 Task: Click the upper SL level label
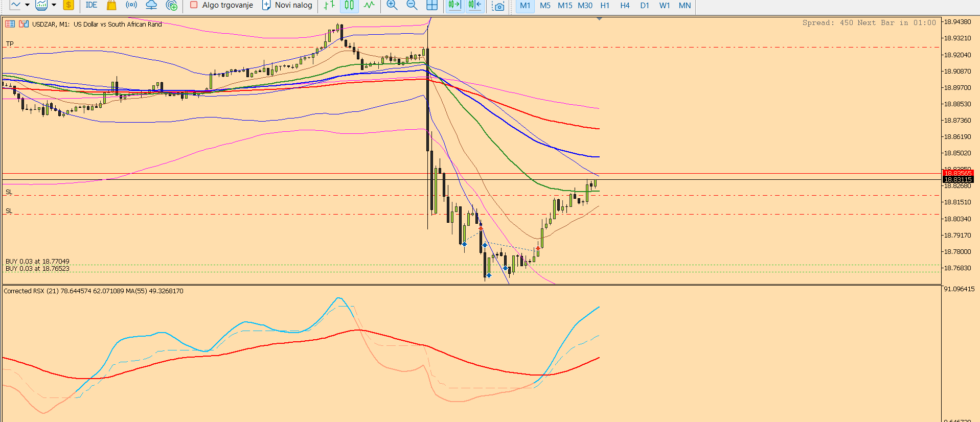pos(9,192)
